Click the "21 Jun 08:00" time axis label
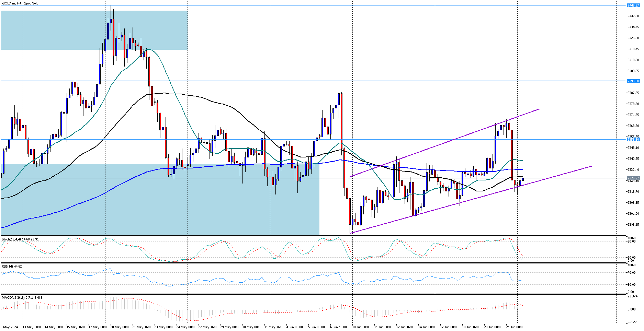This screenshot has height=331, width=644. coord(516,327)
